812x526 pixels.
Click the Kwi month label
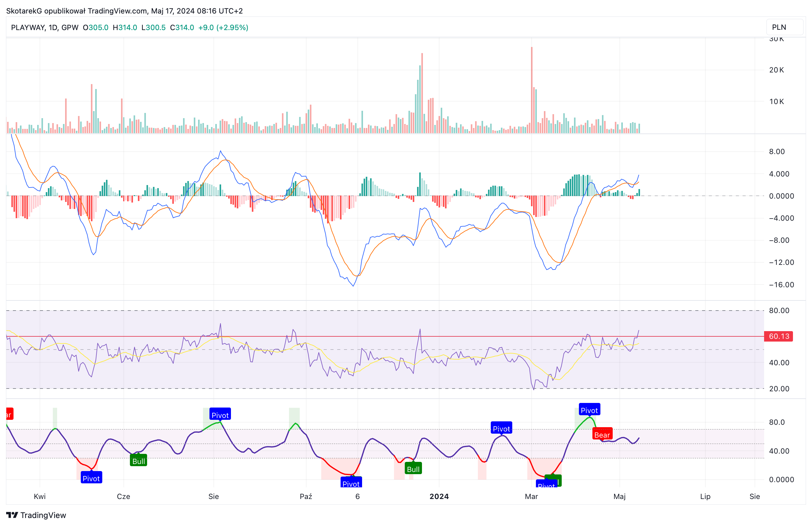(x=40, y=496)
